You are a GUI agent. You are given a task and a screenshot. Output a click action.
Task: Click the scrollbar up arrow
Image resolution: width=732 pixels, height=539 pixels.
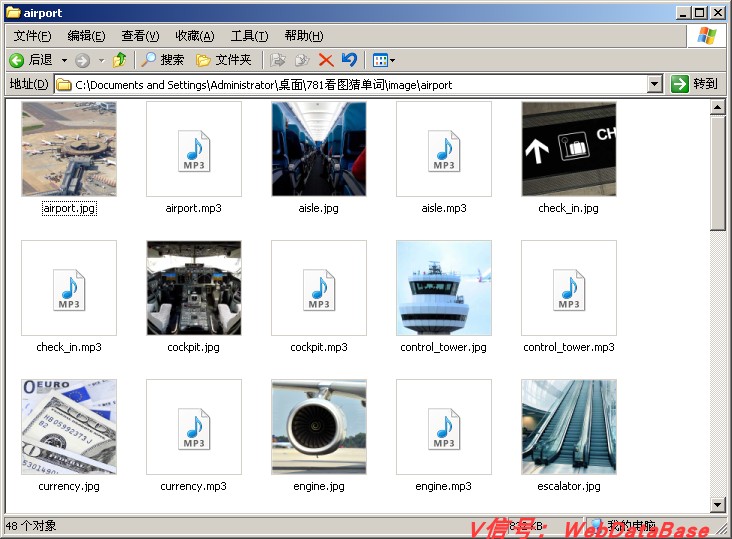pyautogui.click(x=718, y=108)
